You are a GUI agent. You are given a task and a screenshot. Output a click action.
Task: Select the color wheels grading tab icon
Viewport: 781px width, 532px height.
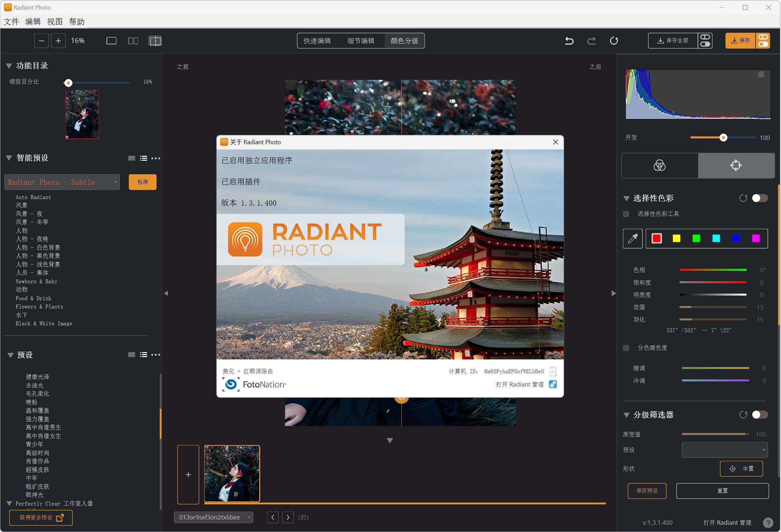(x=660, y=165)
